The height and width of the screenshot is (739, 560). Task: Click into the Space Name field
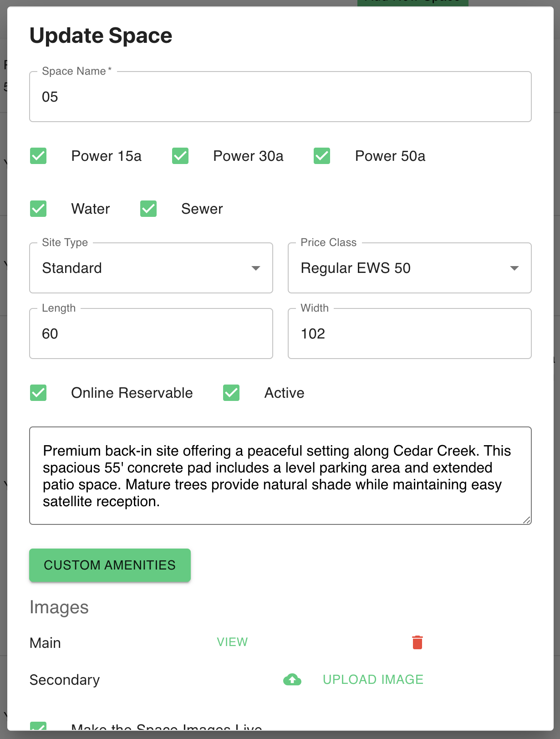click(x=280, y=97)
